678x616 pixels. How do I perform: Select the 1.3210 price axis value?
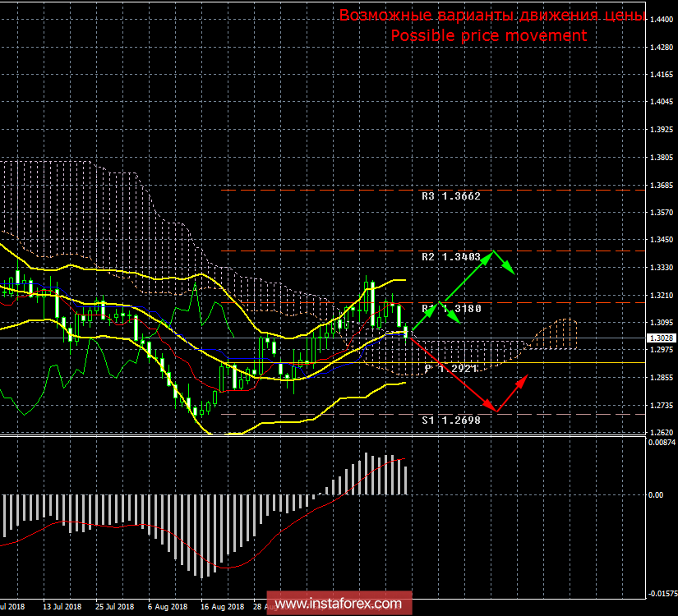(662, 296)
